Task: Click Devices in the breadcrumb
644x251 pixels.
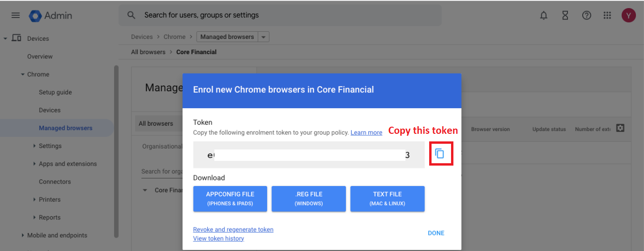Action: (x=142, y=37)
